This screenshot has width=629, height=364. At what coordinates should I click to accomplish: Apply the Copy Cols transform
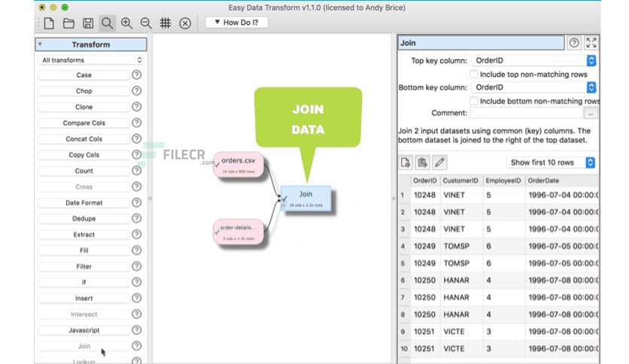(84, 155)
